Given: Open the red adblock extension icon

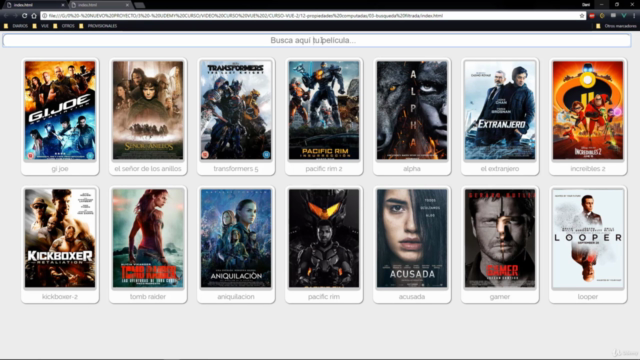Looking at the screenshot, I should (592, 16).
